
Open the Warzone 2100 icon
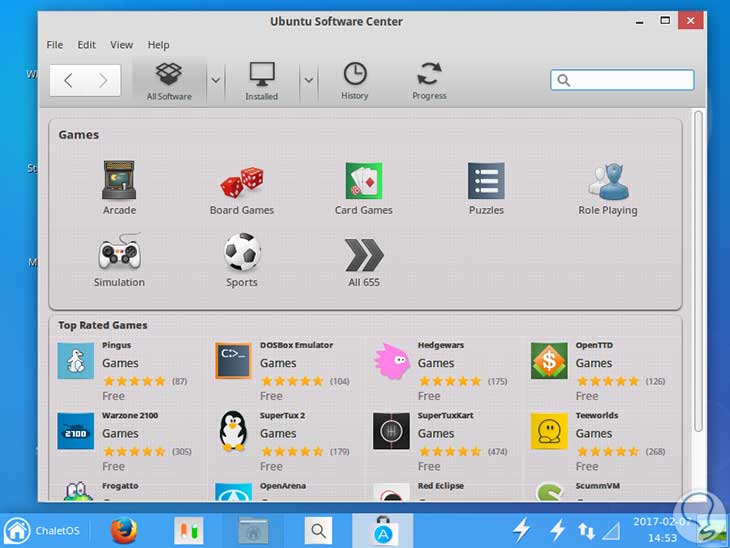(75, 431)
